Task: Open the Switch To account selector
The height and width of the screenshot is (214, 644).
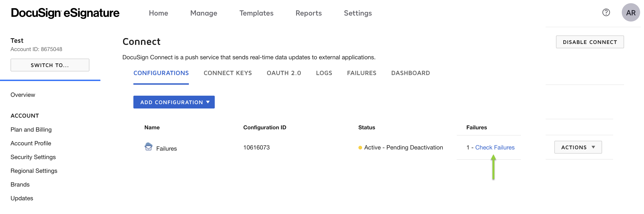Action: (50, 65)
